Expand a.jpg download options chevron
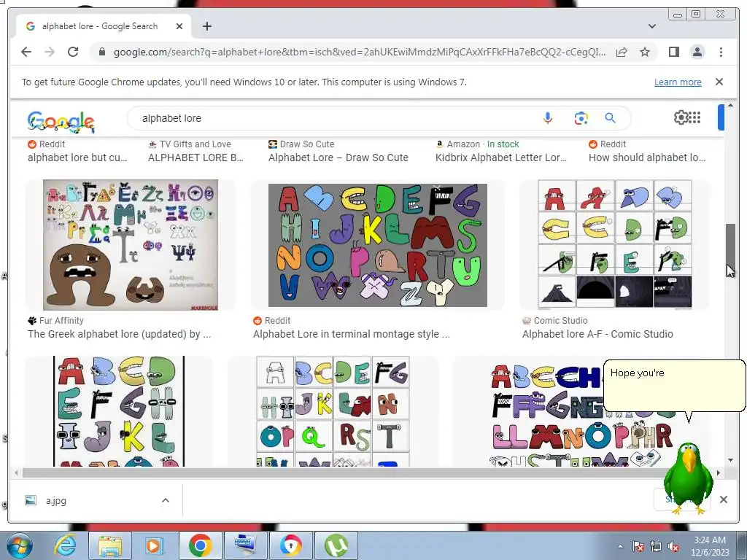The height and width of the screenshot is (560, 747). 166,500
